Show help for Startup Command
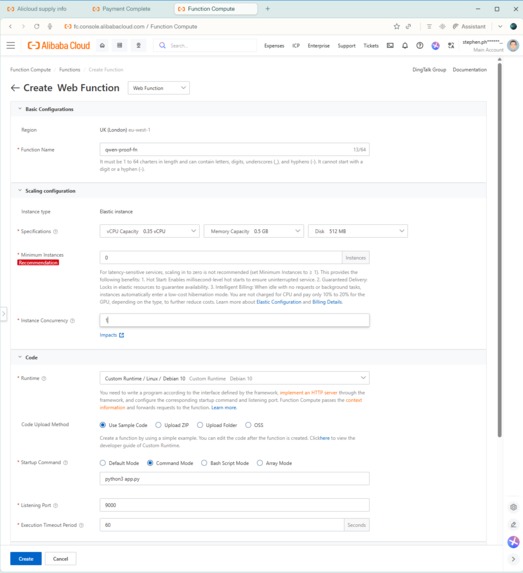523x573 pixels. tap(65, 462)
